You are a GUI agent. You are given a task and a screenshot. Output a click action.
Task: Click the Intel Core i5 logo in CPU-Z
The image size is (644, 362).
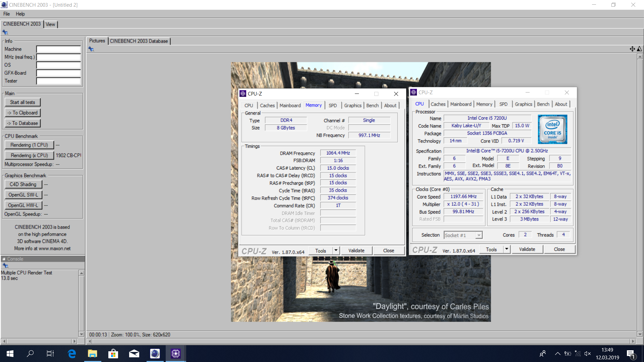point(552,129)
